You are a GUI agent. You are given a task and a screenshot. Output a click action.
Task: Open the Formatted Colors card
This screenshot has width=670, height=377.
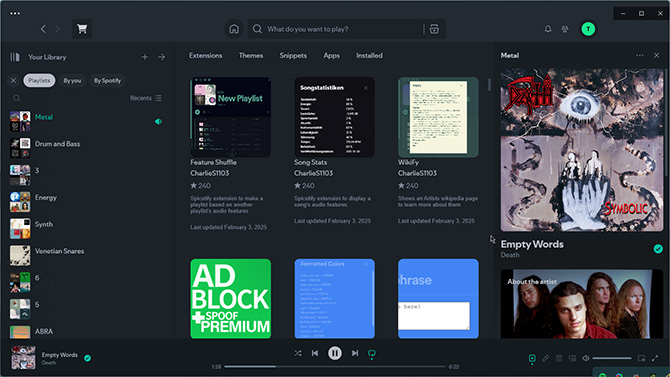(335, 298)
